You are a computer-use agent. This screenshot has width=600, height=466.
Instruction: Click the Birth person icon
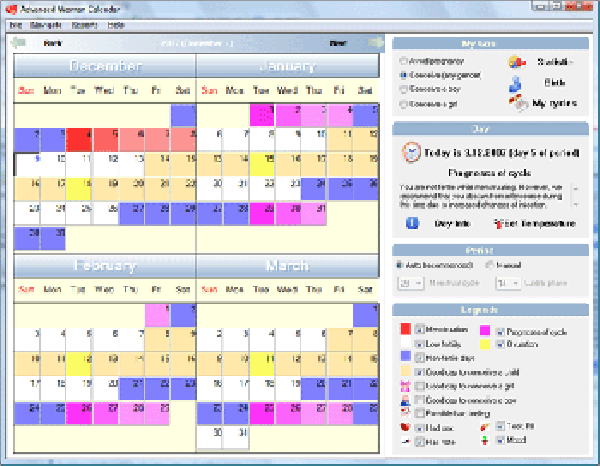pyautogui.click(x=516, y=82)
